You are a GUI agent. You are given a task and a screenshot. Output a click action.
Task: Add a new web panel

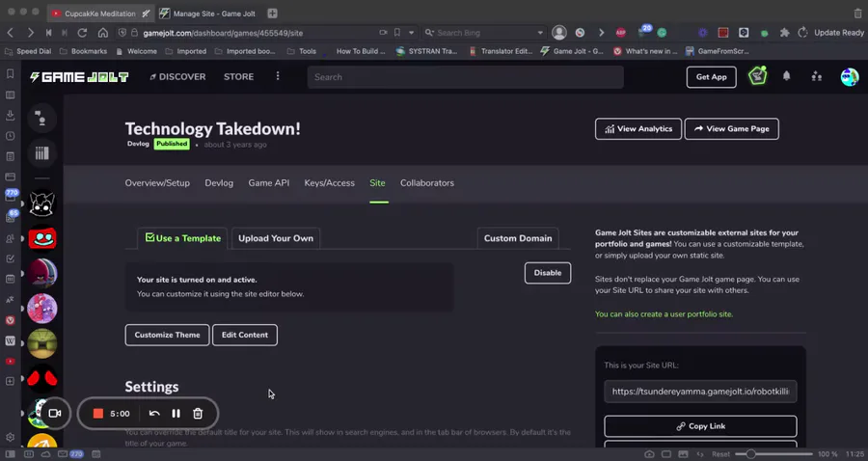[10, 381]
